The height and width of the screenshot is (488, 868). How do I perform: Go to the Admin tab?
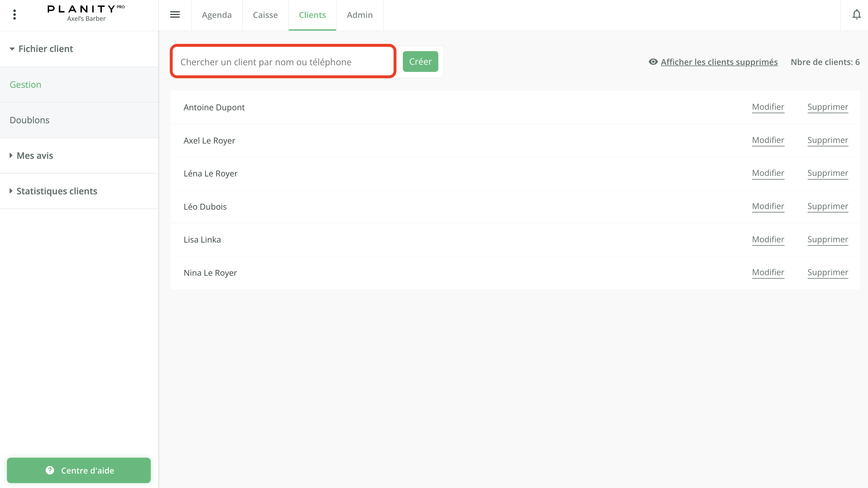click(360, 15)
